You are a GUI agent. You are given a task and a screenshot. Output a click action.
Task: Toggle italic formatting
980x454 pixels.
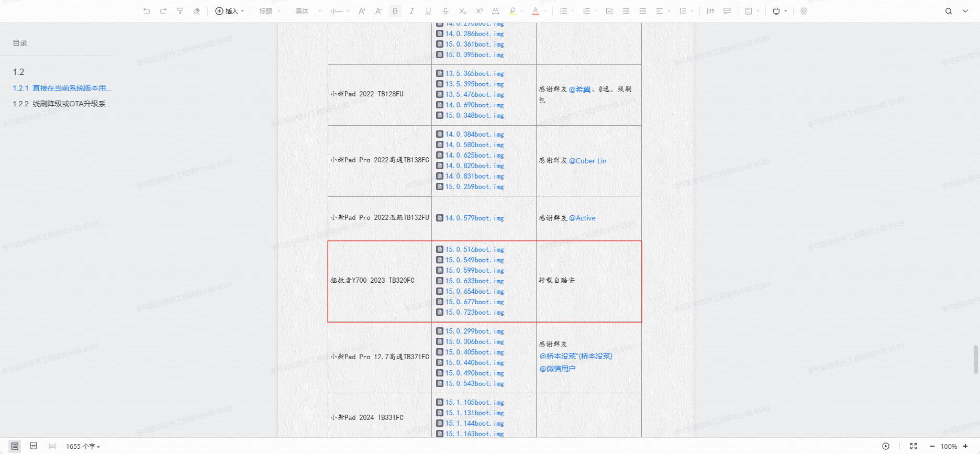coord(412,11)
